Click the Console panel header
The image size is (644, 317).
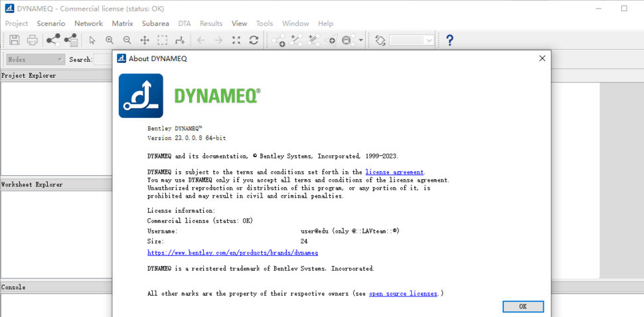[x=56, y=287]
